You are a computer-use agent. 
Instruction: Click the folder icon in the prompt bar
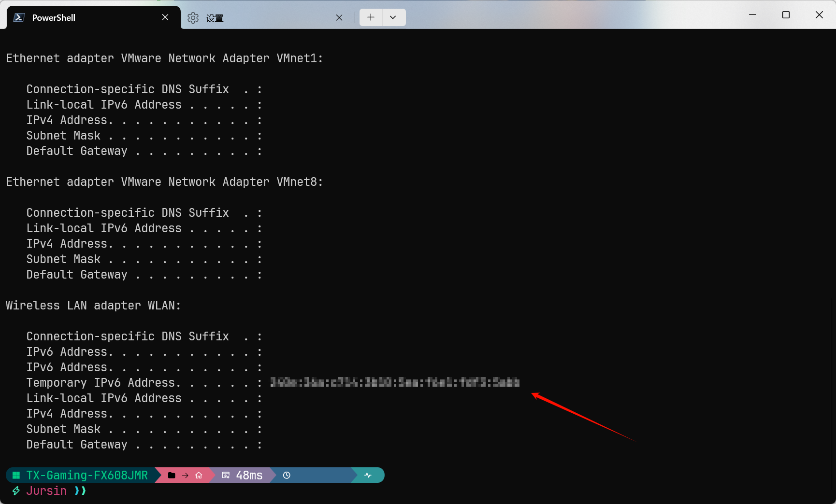(172, 476)
